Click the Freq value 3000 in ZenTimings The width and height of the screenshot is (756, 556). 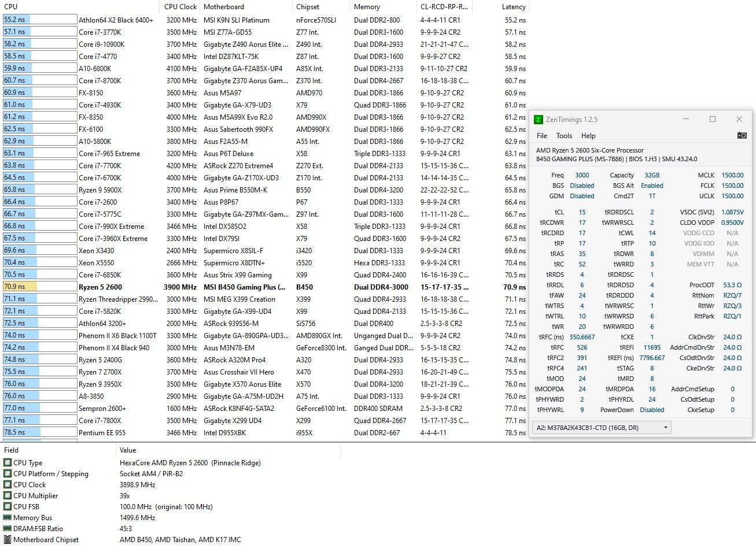click(x=582, y=175)
